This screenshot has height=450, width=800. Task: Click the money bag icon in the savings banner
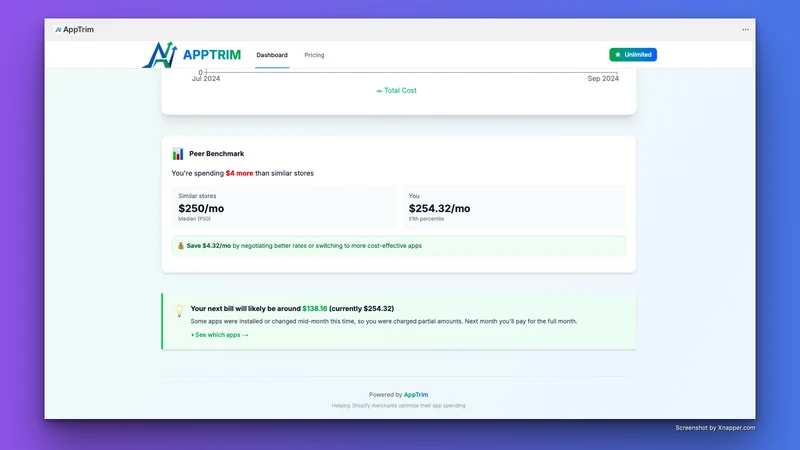tap(181, 246)
